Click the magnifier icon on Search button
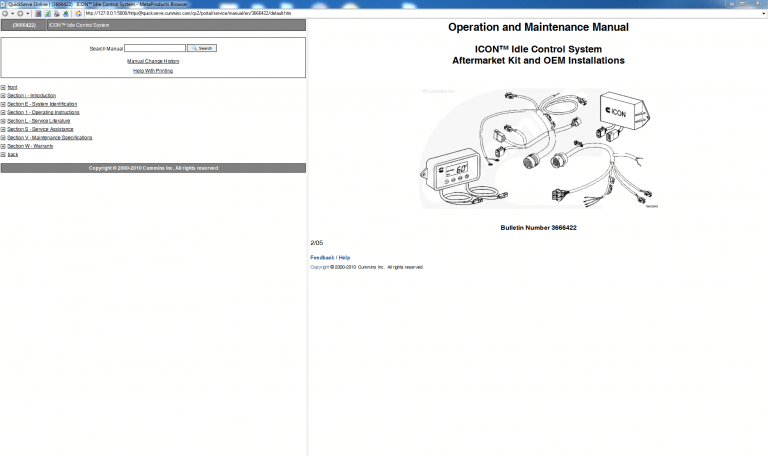Viewport: 768px width, 456px height. (194, 48)
